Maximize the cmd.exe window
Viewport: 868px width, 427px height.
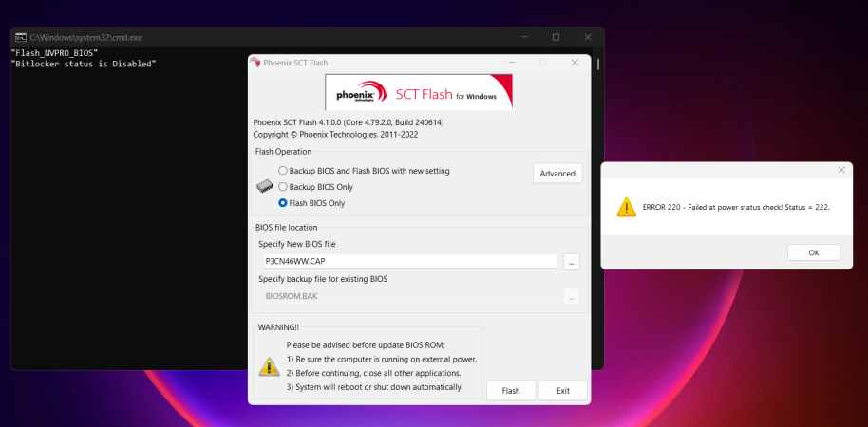point(556,38)
